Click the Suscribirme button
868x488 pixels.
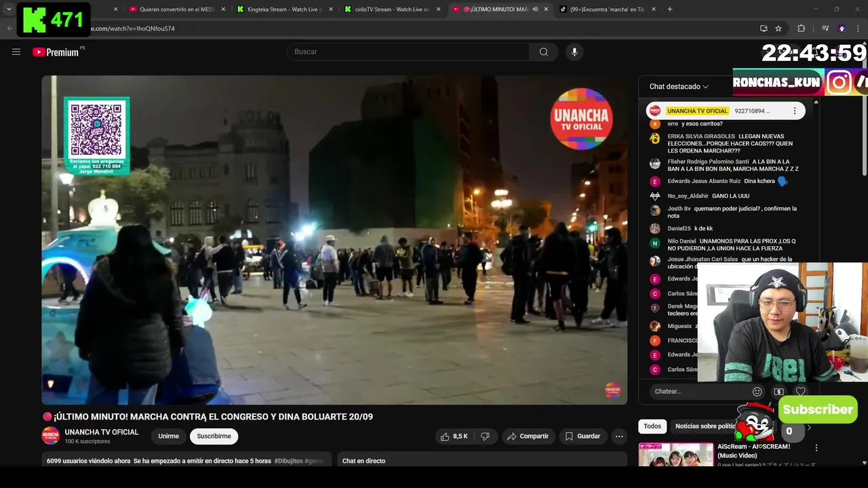click(214, 436)
